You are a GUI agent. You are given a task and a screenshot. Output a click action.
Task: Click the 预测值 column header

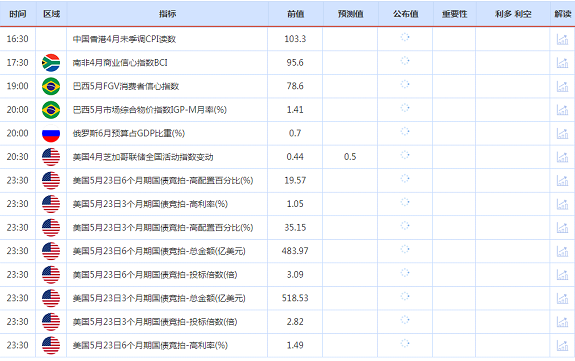pyautogui.click(x=350, y=14)
